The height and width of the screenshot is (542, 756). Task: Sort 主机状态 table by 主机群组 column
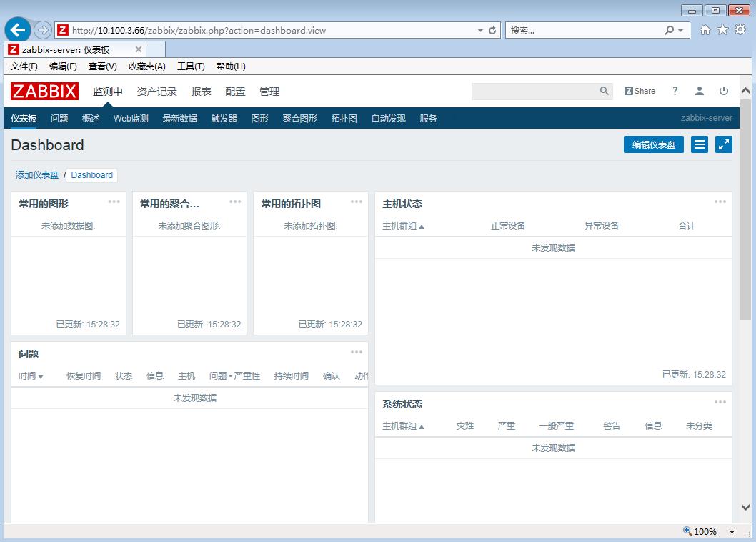click(x=403, y=226)
